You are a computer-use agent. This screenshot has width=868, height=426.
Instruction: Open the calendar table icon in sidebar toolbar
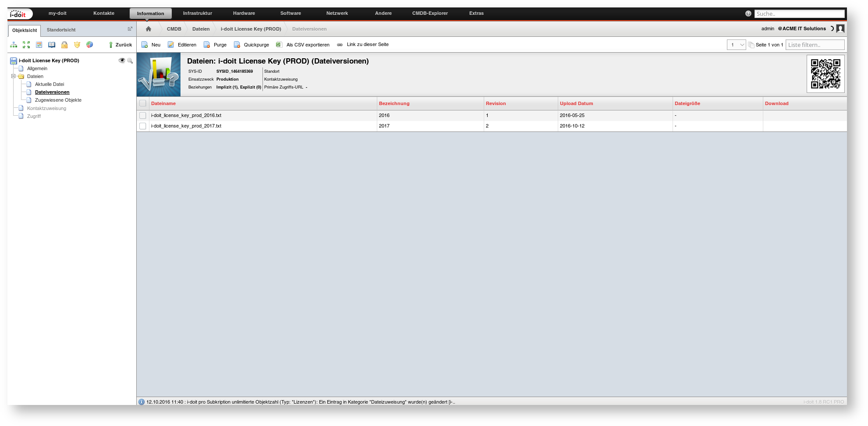[39, 45]
